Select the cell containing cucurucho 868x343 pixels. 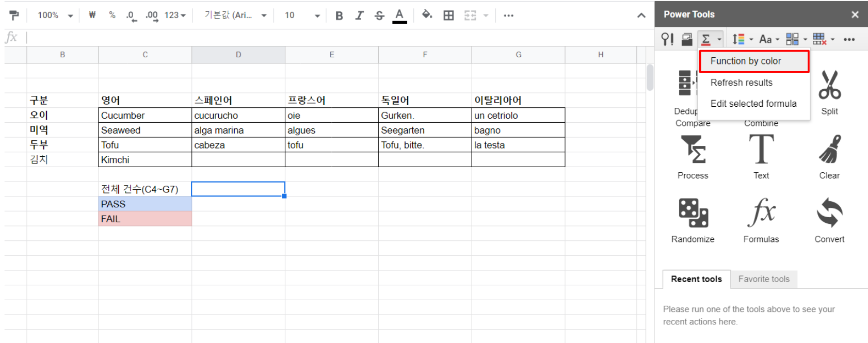pos(238,116)
